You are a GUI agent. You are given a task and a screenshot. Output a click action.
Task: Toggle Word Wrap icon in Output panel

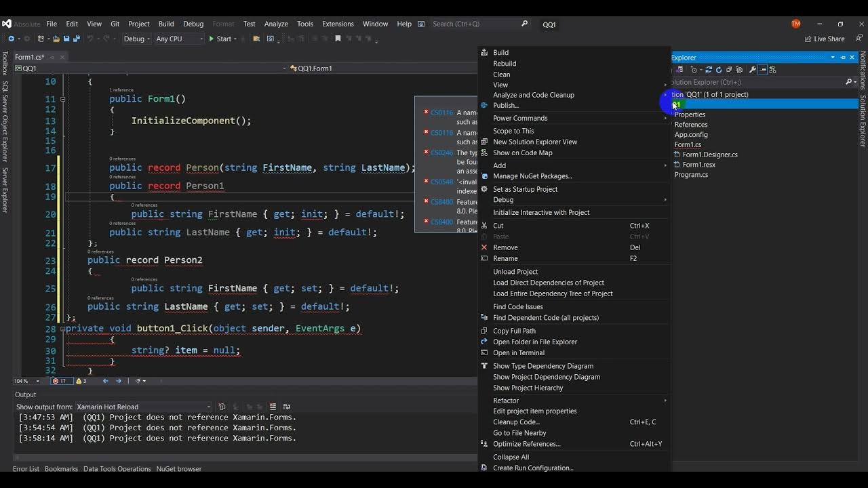coord(286,407)
